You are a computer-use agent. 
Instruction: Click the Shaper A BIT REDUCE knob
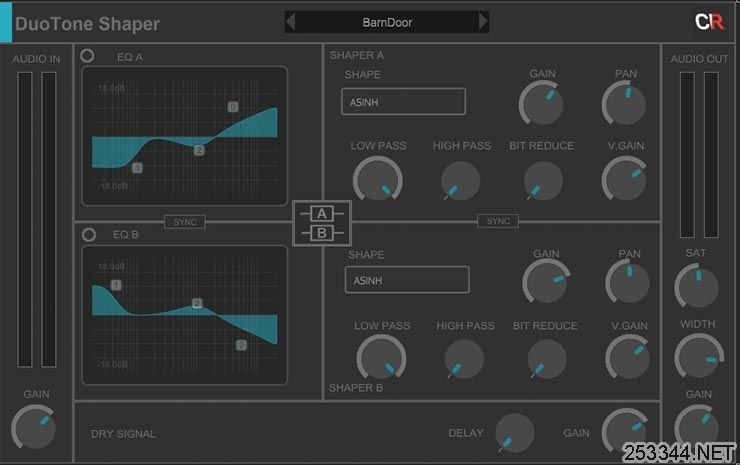(x=543, y=181)
